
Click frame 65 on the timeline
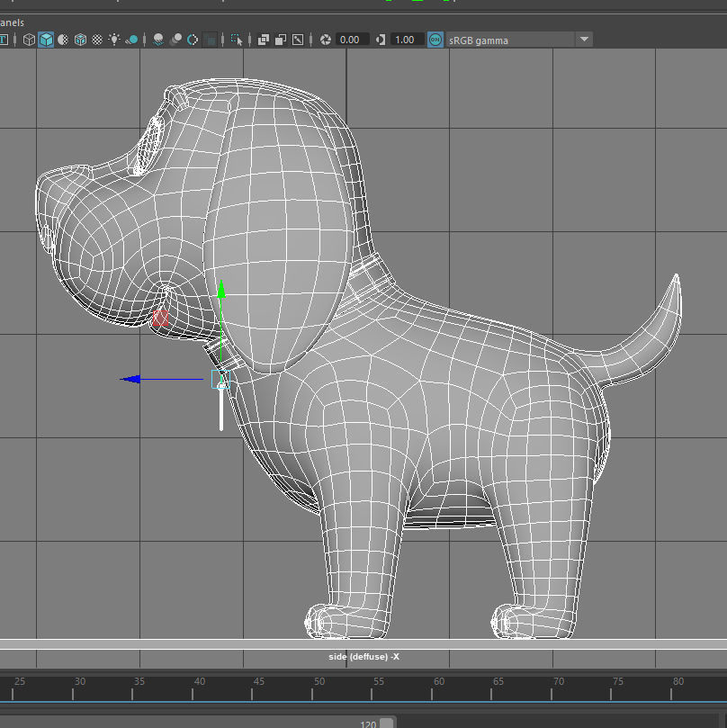point(498,681)
